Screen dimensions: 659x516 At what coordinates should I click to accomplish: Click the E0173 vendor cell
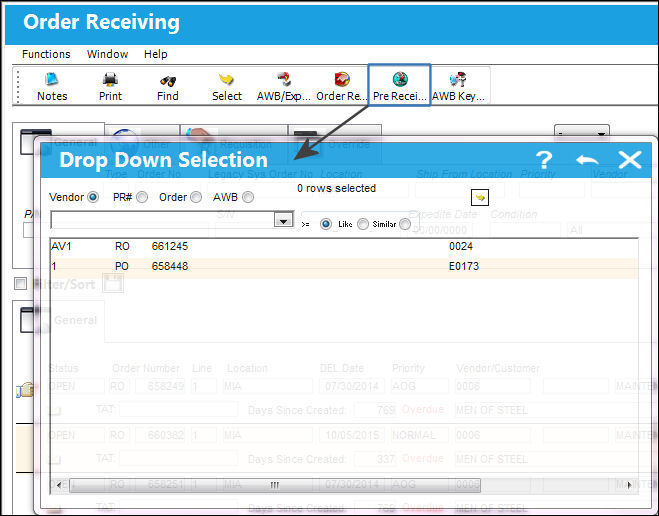pos(464,266)
